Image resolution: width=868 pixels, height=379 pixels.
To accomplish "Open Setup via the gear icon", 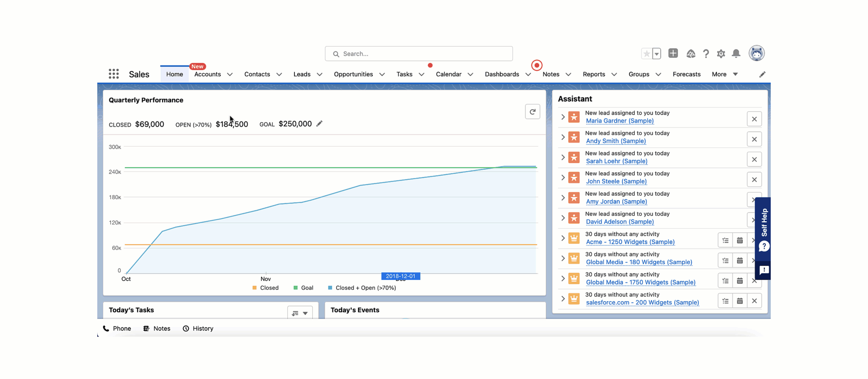I will point(721,54).
